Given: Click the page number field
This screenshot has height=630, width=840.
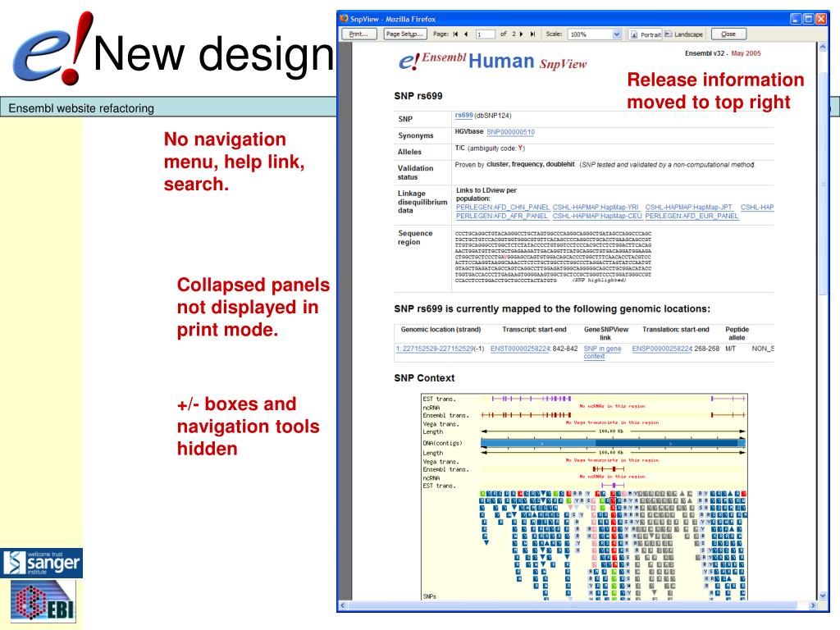Looking at the screenshot, I should (x=485, y=34).
